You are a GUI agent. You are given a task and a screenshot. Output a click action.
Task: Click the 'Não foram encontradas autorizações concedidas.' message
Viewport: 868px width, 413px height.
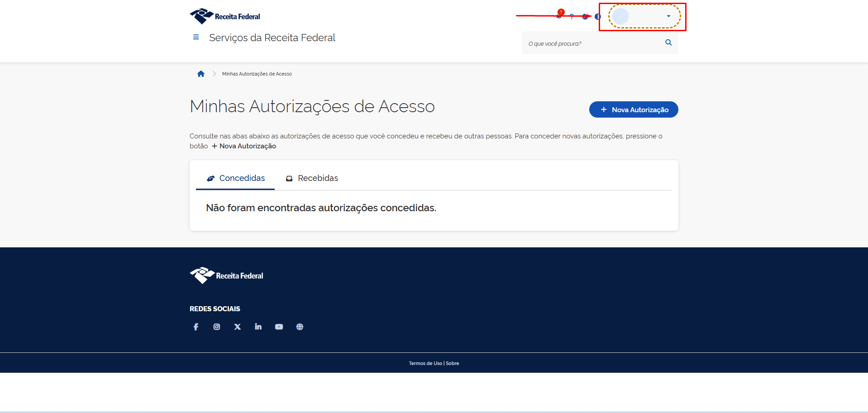tap(321, 208)
